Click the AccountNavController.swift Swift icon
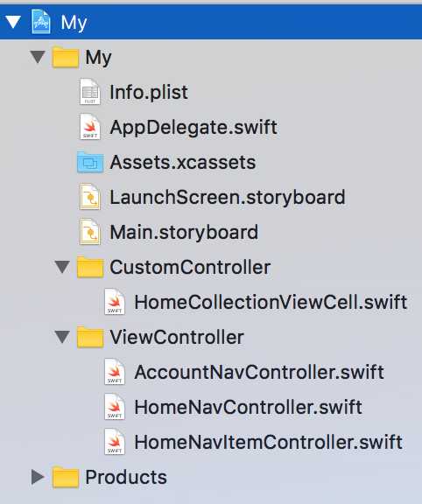Viewport: 422px width, 504px height. (115, 372)
